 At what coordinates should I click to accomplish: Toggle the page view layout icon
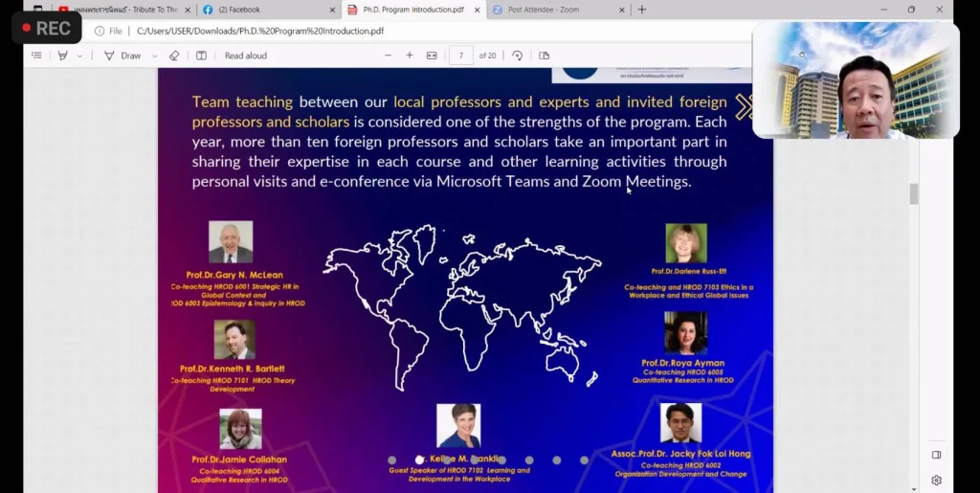[545, 56]
